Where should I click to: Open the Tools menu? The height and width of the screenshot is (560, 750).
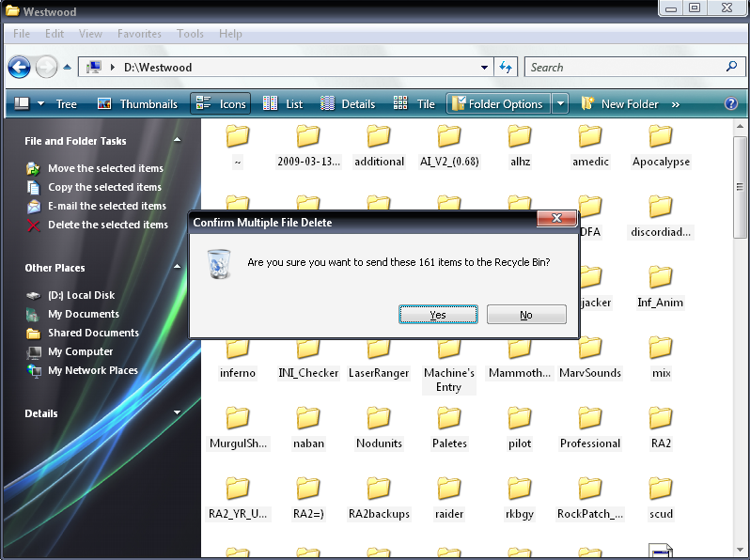tap(190, 34)
